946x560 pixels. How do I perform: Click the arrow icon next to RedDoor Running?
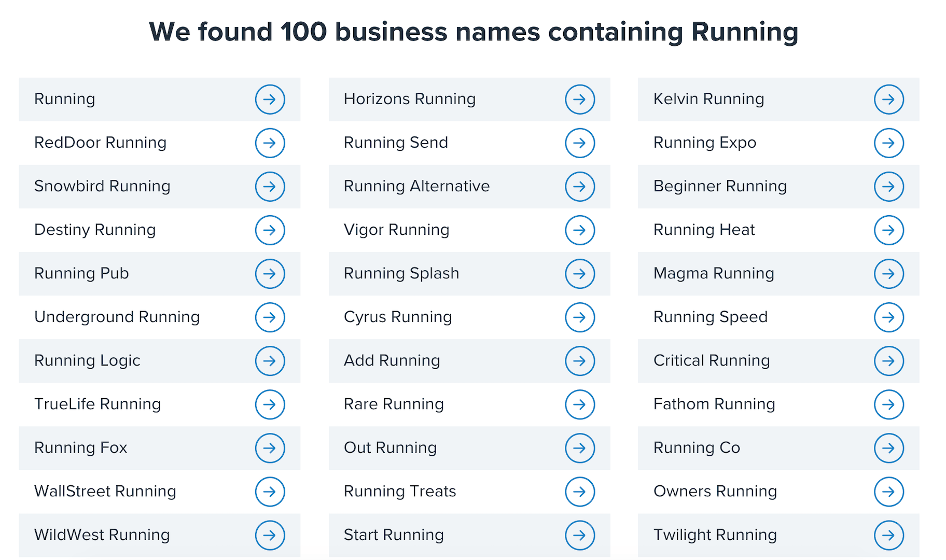coord(270,143)
